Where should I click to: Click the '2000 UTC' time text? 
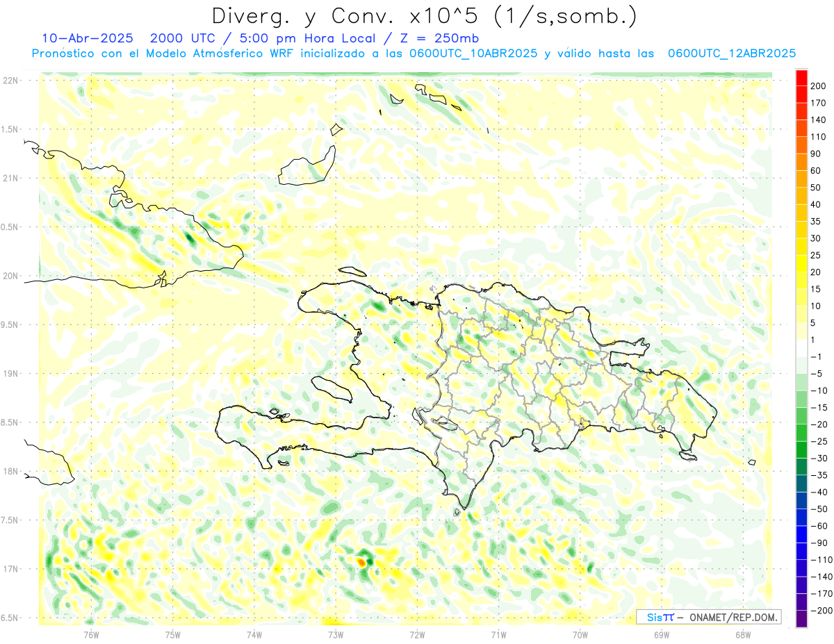(181, 38)
